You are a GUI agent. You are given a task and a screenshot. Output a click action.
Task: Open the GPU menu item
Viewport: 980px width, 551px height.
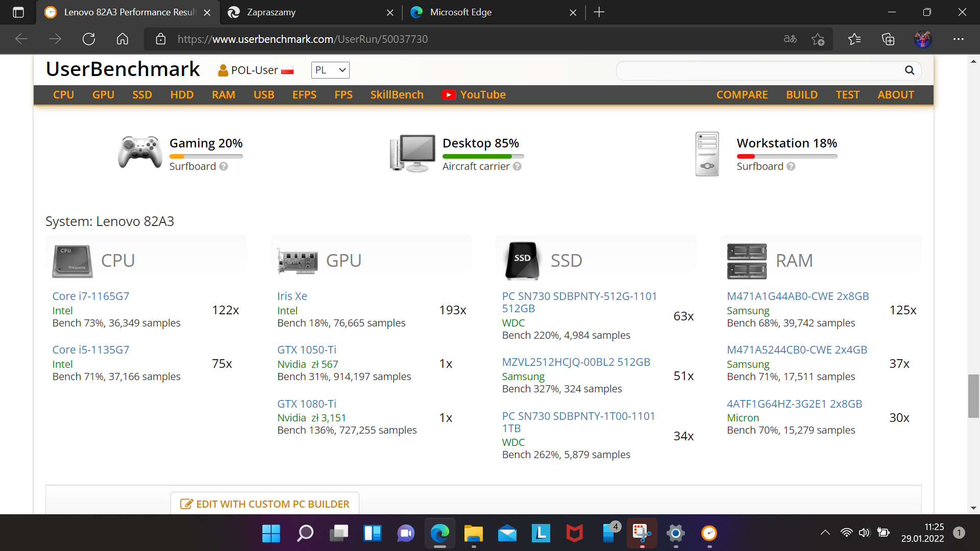(103, 95)
